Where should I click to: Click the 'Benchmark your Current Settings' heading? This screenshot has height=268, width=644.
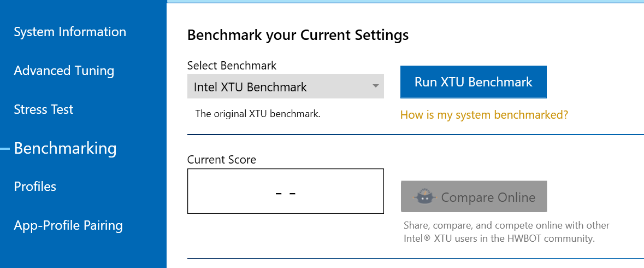click(298, 36)
